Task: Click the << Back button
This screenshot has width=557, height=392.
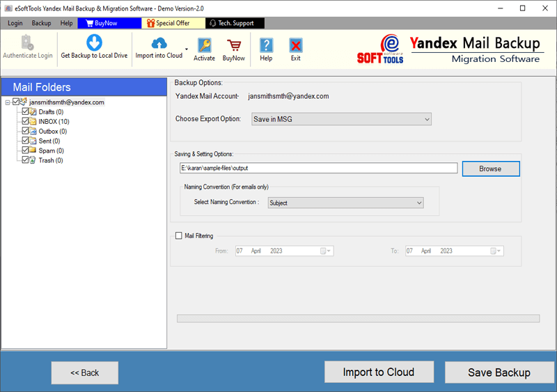Action: (84, 373)
